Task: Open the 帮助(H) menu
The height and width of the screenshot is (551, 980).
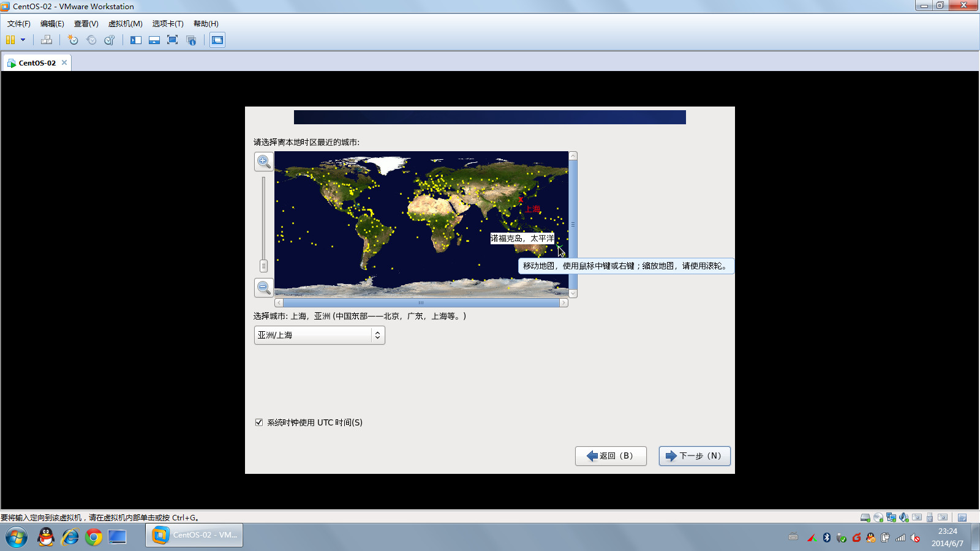Action: click(x=206, y=24)
